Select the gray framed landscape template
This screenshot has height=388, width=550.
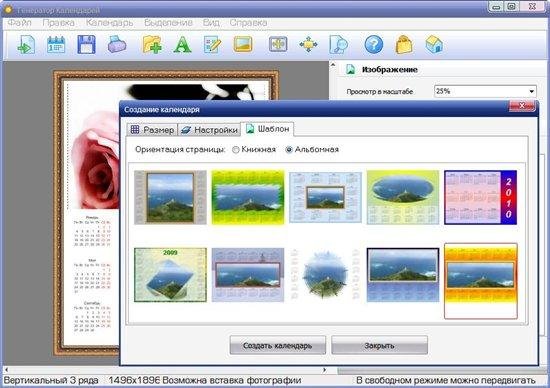170,197
